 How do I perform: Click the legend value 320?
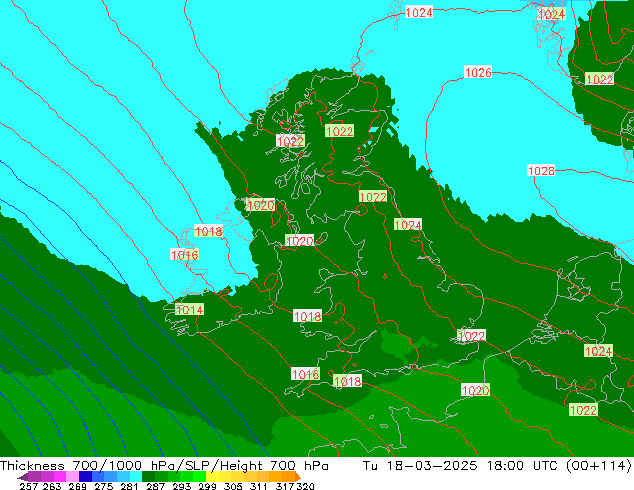pos(305,486)
